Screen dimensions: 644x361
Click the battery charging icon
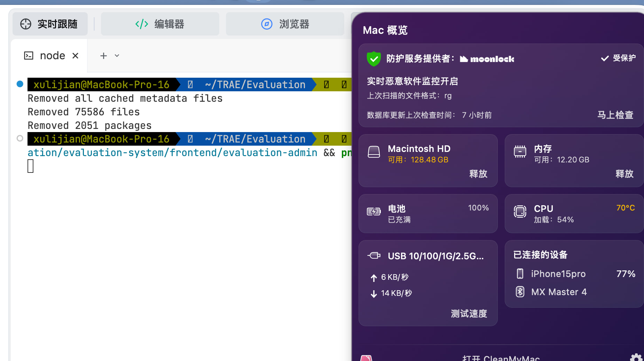click(x=374, y=212)
